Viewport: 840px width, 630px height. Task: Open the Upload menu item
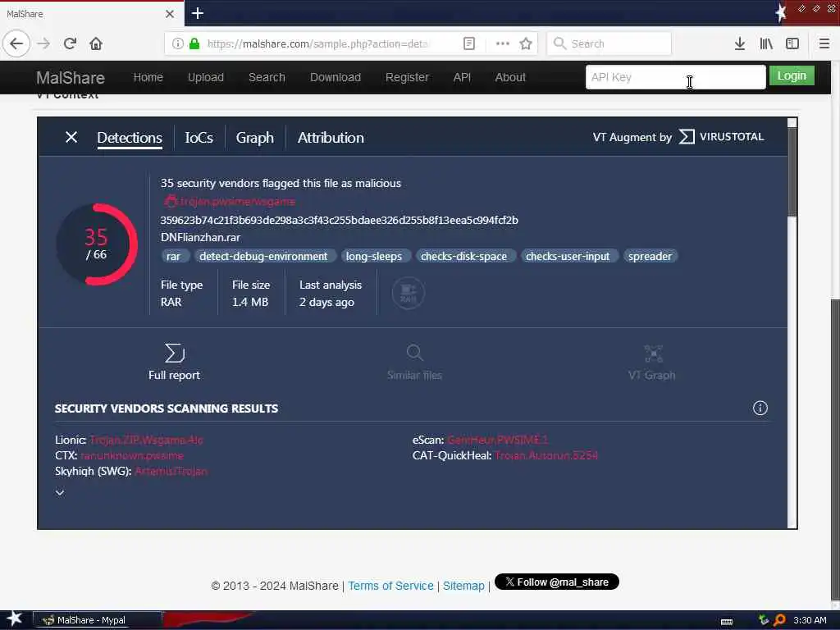206,77
